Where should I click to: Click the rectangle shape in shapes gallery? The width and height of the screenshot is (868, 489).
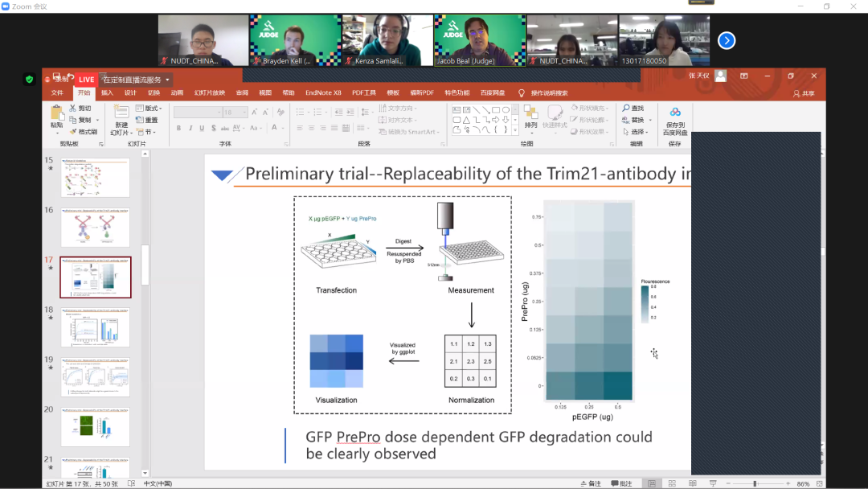coord(496,110)
